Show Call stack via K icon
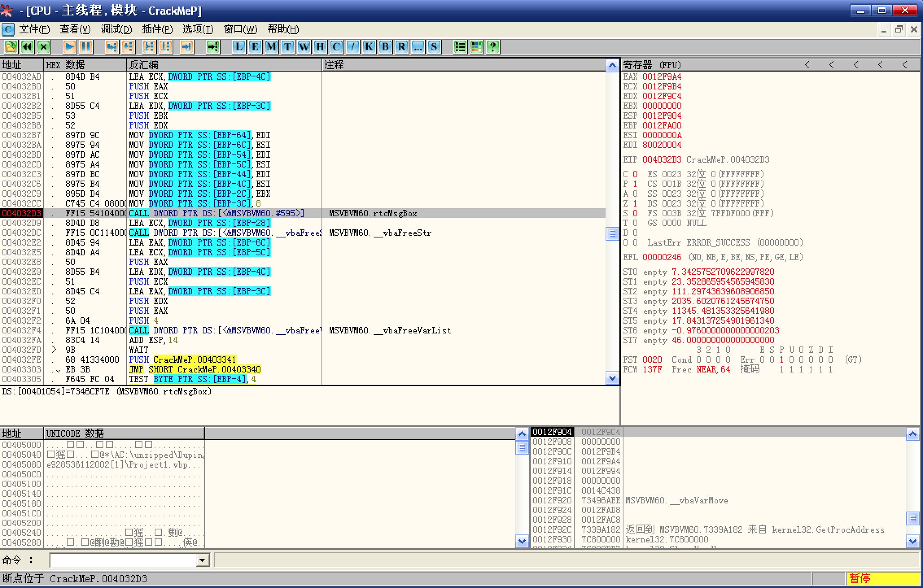Screen dimensions: 923x588 pyautogui.click(x=369, y=47)
